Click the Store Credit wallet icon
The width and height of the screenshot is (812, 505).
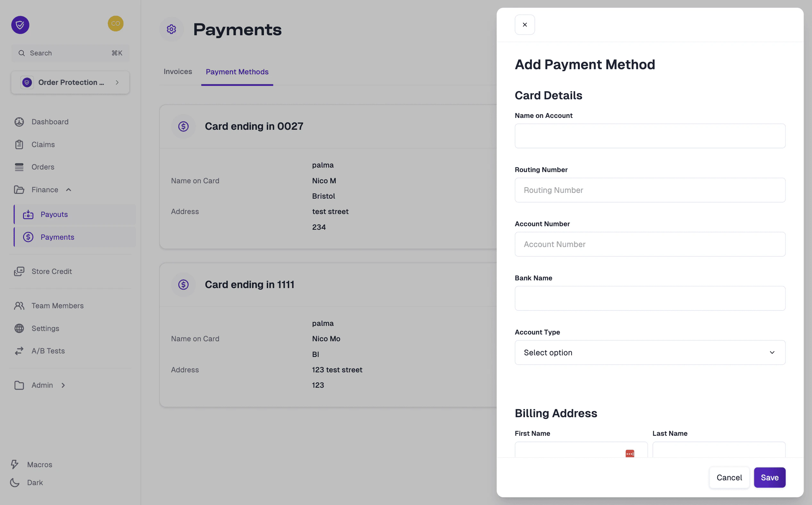click(19, 271)
